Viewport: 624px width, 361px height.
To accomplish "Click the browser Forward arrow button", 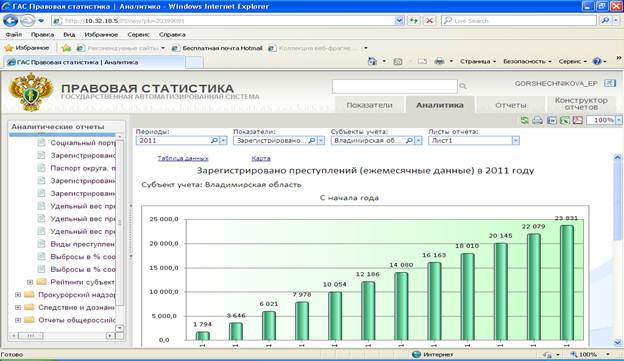I will 27,20.
